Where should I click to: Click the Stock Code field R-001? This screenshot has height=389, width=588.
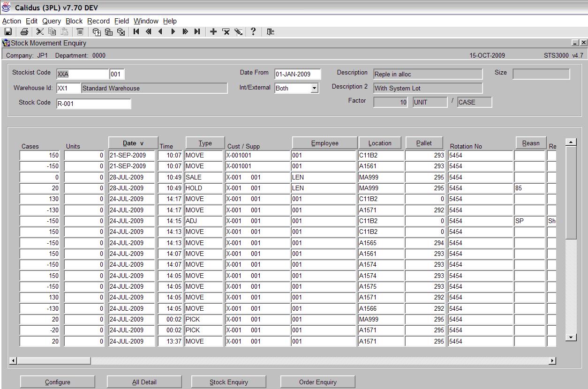click(94, 104)
